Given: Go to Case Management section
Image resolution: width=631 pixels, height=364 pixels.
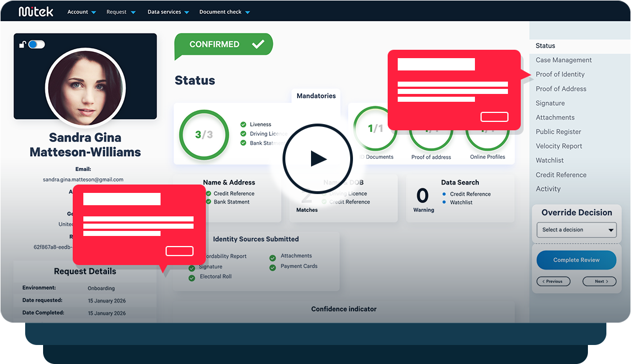Looking at the screenshot, I should 563,60.
